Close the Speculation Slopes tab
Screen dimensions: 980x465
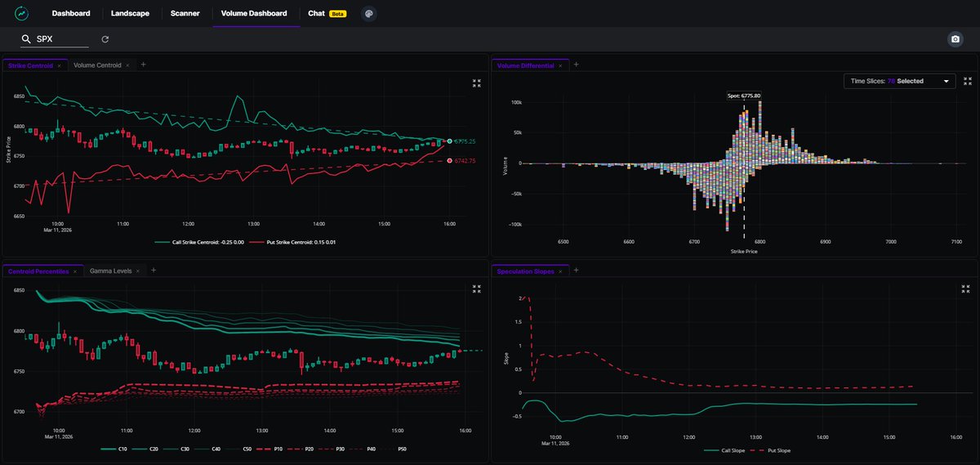tap(559, 271)
